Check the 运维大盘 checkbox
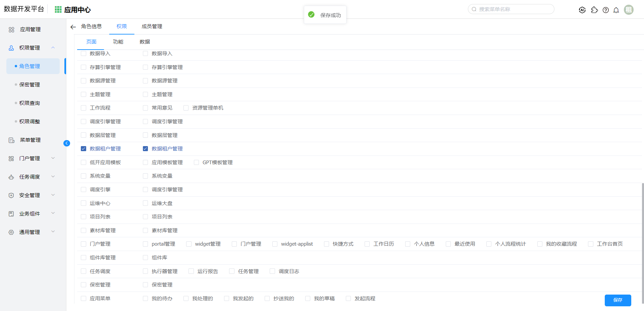This screenshot has height=311, width=644. coord(145,203)
